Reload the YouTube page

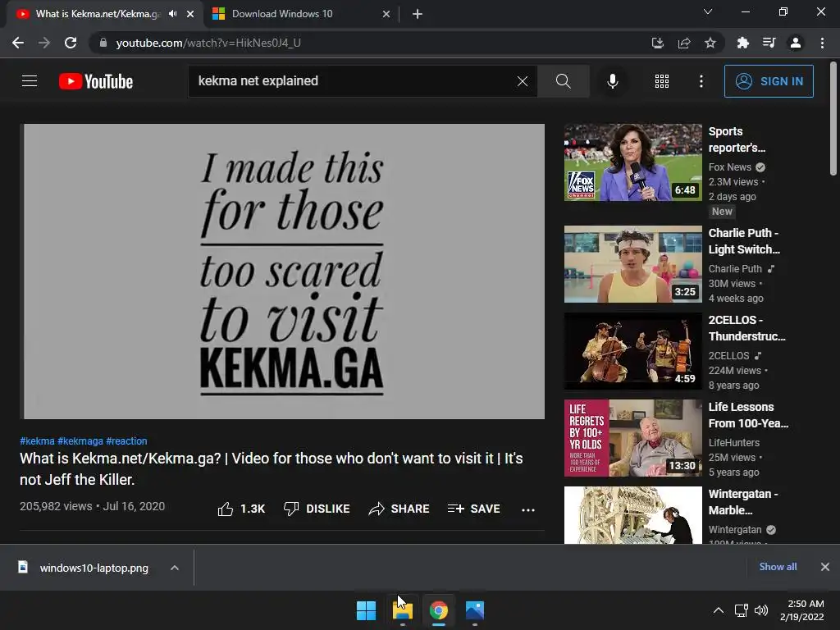71,43
